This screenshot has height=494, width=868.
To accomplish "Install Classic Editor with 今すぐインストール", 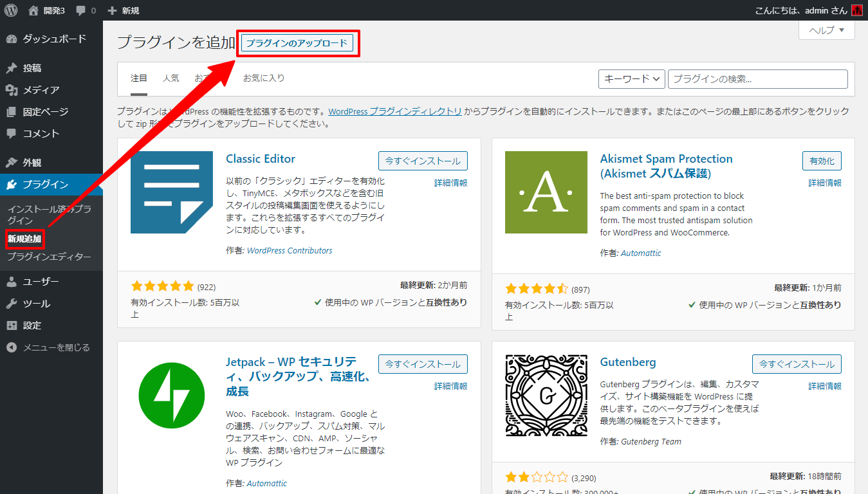I will (423, 161).
